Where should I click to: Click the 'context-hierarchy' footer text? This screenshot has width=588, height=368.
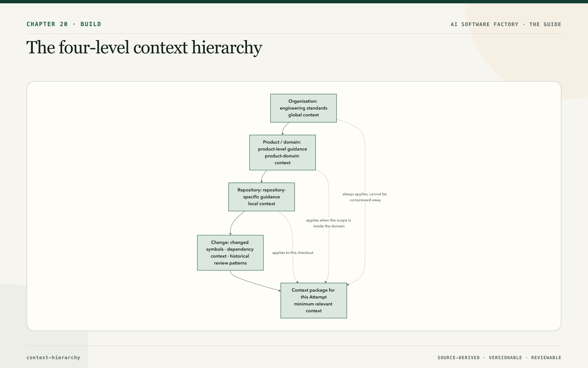click(x=53, y=357)
